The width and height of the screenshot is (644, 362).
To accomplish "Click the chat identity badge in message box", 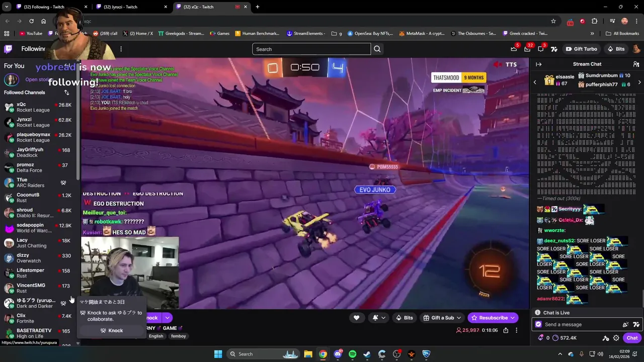I will 538,324.
